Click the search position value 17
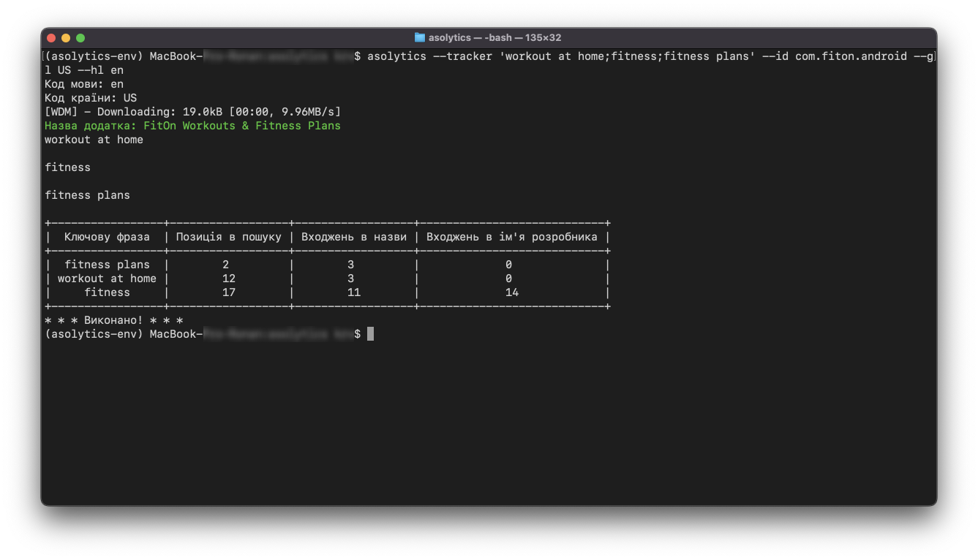978x560 pixels. coord(228,292)
